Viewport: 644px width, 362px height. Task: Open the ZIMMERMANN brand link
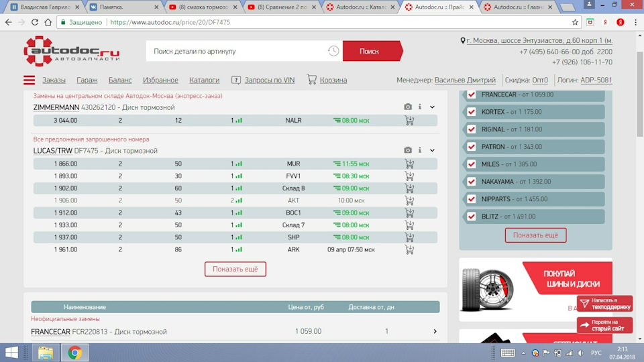coord(56,107)
